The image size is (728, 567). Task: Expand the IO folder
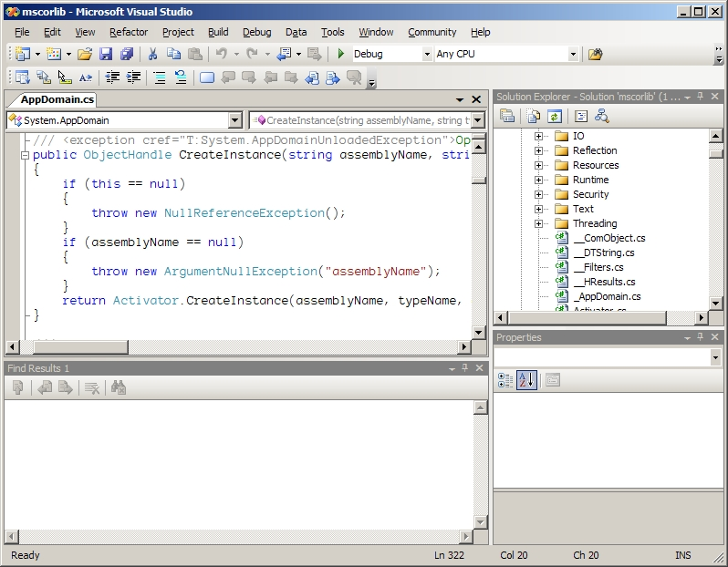pos(538,136)
